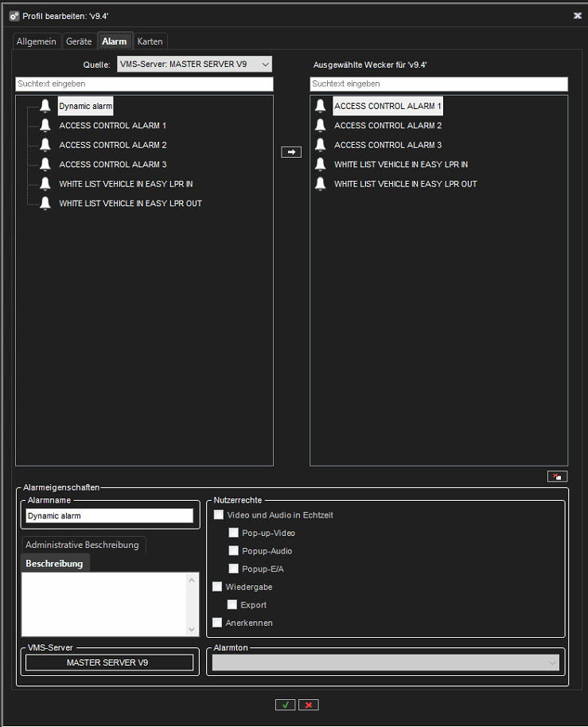
Task: Toggle the Pop-up-Video checkbox
Action: (x=233, y=534)
